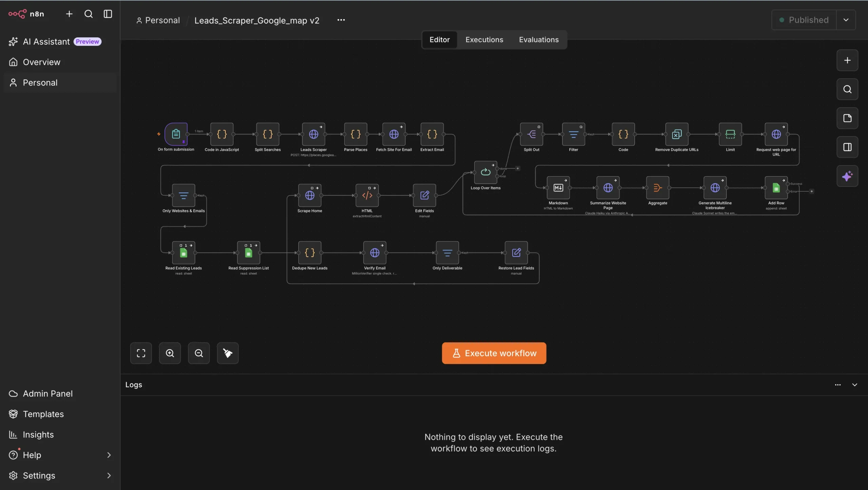Open the Published dropdown arrow

coord(846,20)
